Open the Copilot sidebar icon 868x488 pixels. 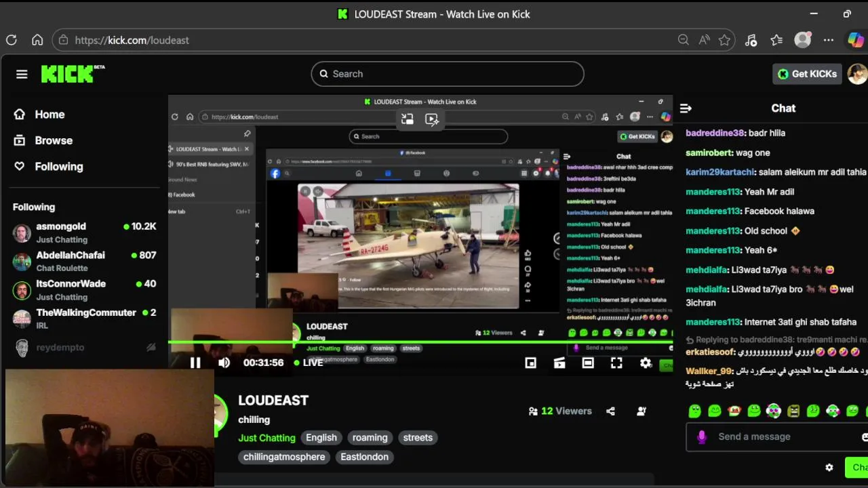pyautogui.click(x=856, y=40)
